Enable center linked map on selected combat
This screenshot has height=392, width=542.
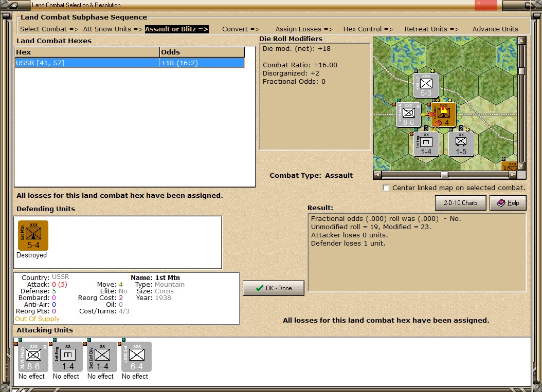click(x=386, y=188)
